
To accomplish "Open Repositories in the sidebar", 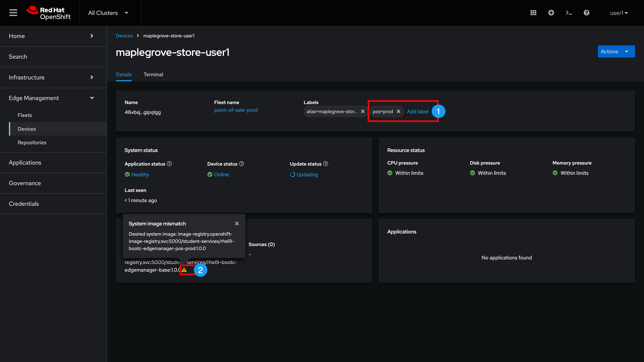I will 58,142.
